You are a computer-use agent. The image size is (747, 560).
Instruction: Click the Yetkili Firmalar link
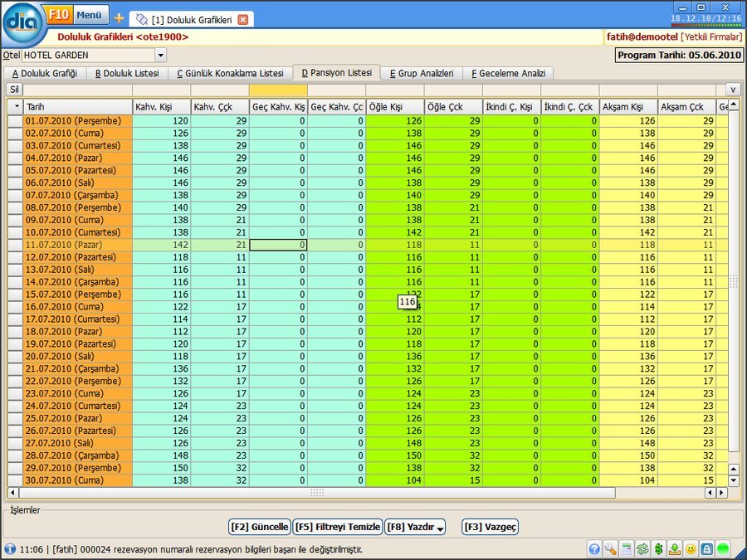click(711, 37)
